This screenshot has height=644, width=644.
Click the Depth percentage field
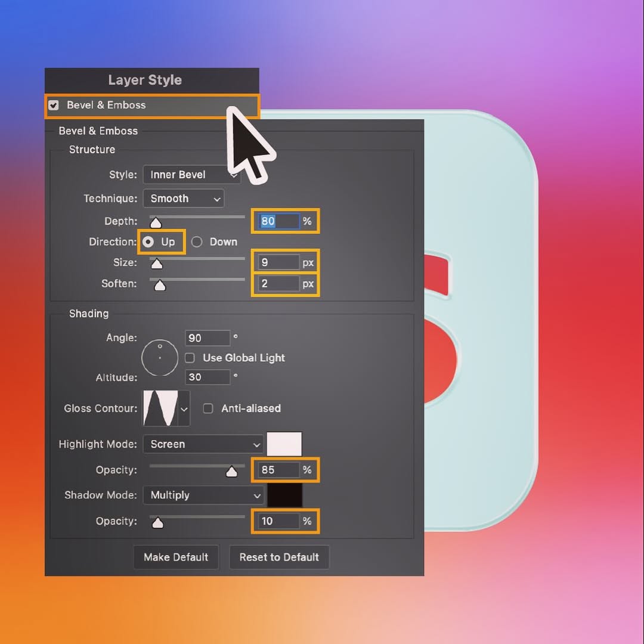[x=279, y=221]
